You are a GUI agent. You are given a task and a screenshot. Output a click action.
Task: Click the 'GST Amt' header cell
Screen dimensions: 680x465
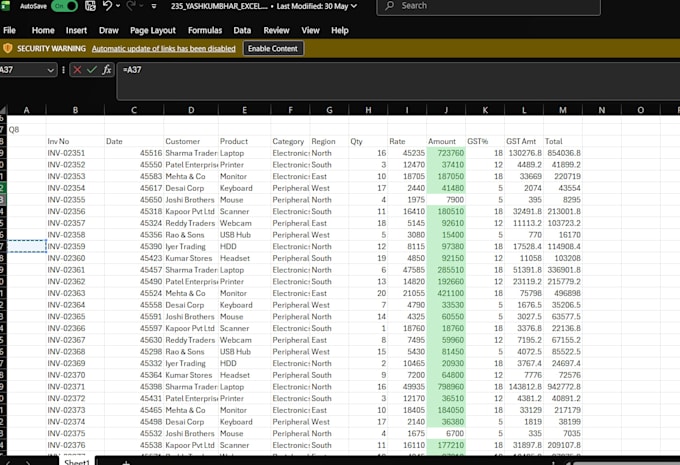523,141
